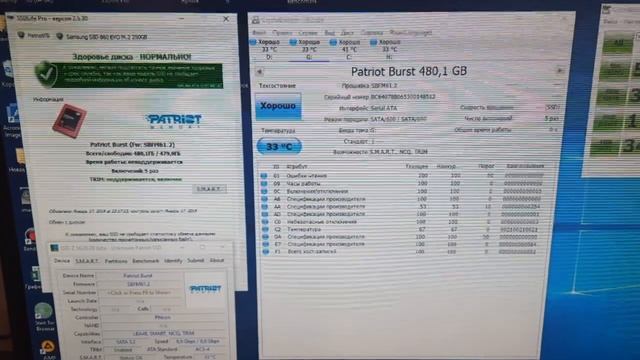The height and width of the screenshot is (360, 640).
Task: Open the Вид menu in CrystalDiskInfo
Action: pyautogui.click(x=330, y=33)
